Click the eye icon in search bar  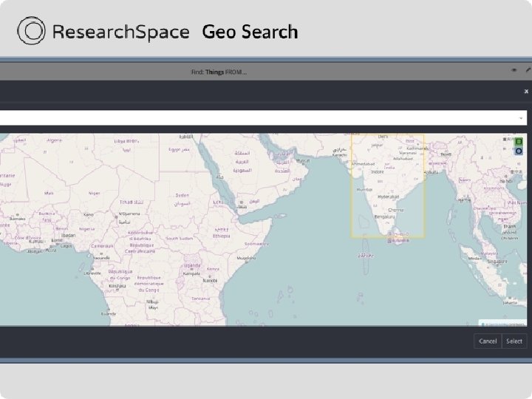(x=514, y=70)
